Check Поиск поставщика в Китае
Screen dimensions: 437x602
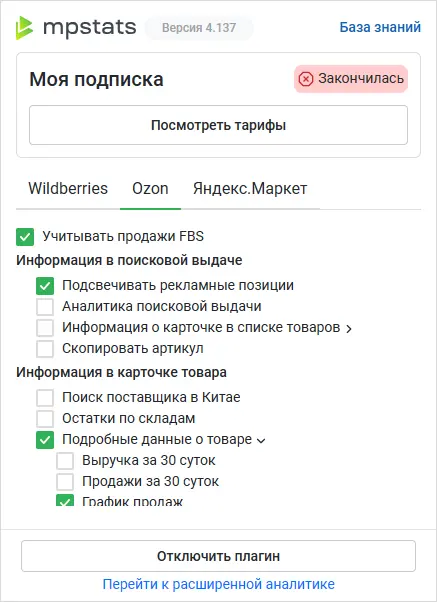45,397
